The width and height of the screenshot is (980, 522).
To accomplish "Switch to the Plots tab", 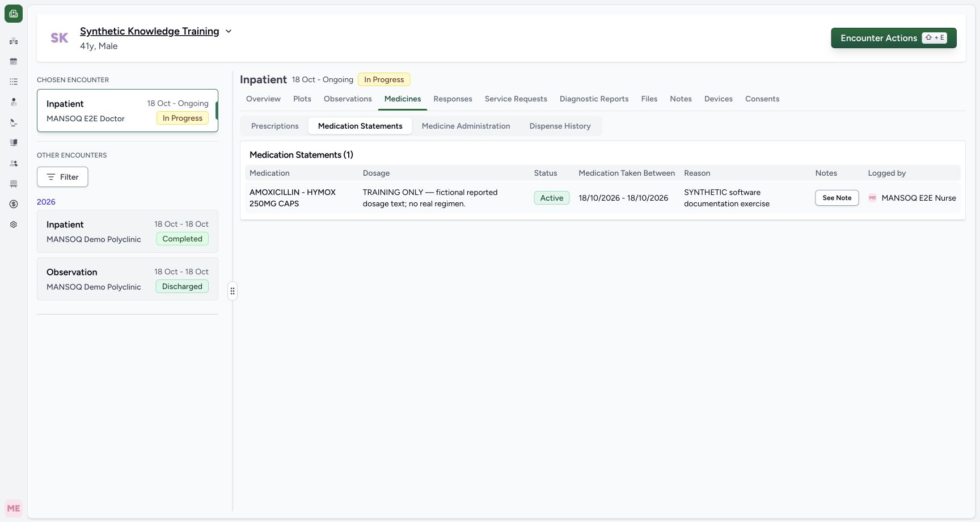I will click(302, 99).
